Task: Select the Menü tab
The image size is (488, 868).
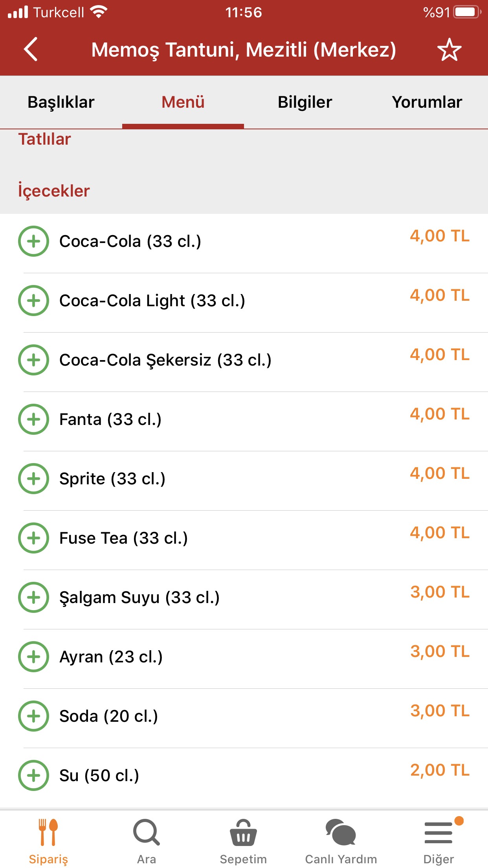Action: (x=183, y=102)
